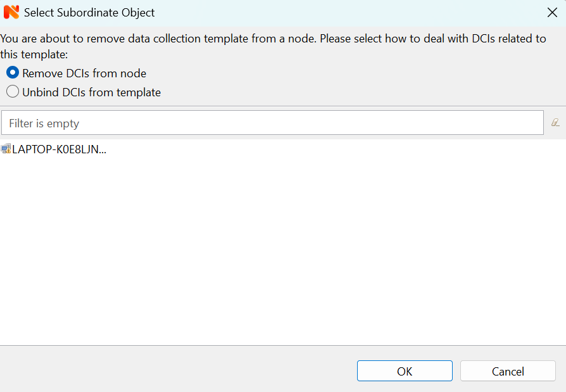This screenshot has height=392, width=566.
Task: Confirm the selection with OK
Action: (x=405, y=371)
